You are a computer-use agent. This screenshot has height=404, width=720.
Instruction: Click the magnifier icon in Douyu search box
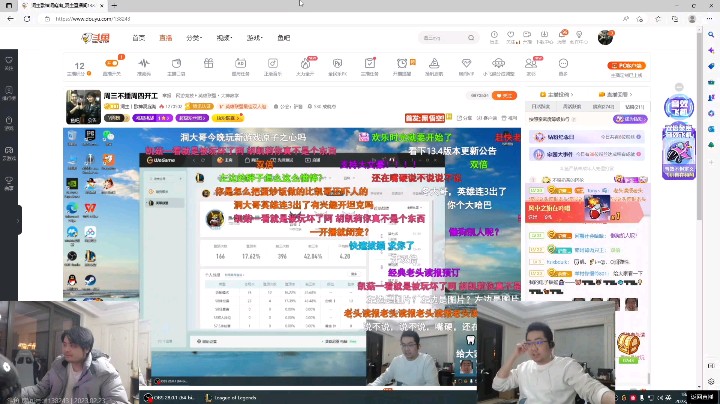[x=471, y=38]
